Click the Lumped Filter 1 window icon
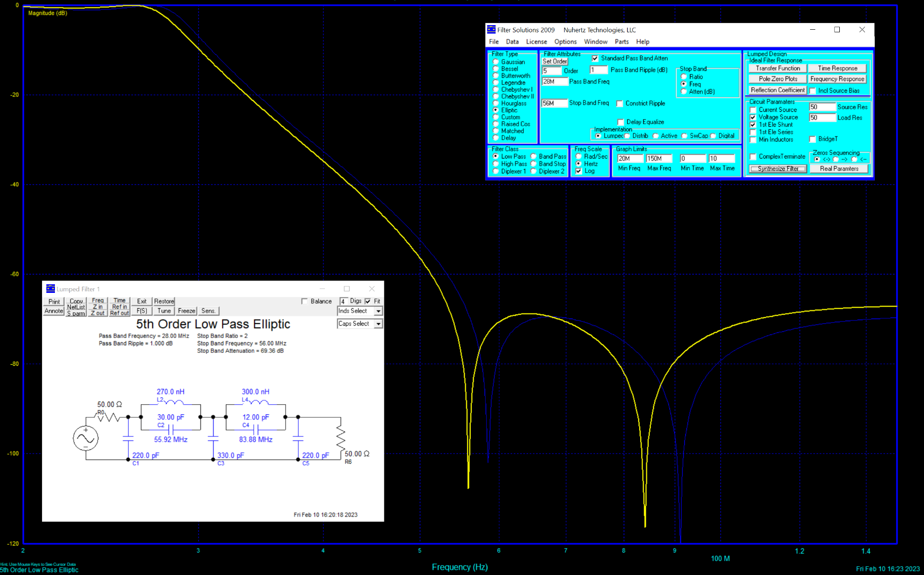Image resolution: width=924 pixels, height=575 pixels. (50, 289)
